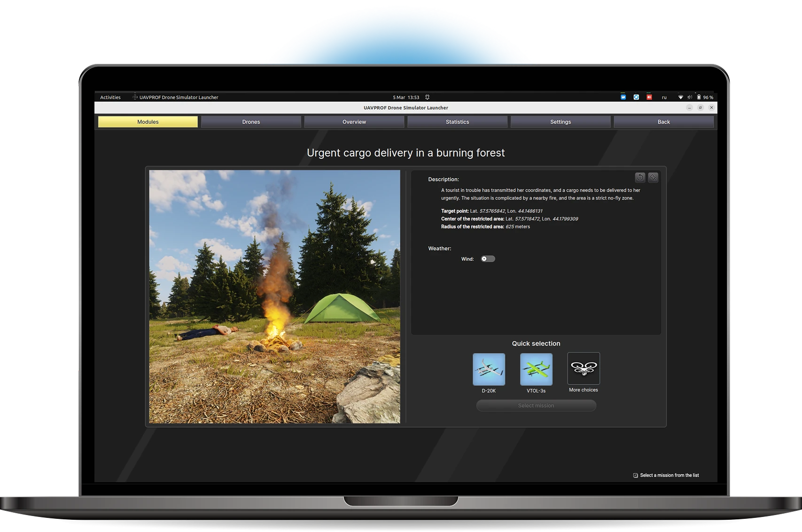Viewport: 802px width, 532px height.
Task: Click the hint icon beside 'Select a mission from the list'
Action: pyautogui.click(x=636, y=476)
